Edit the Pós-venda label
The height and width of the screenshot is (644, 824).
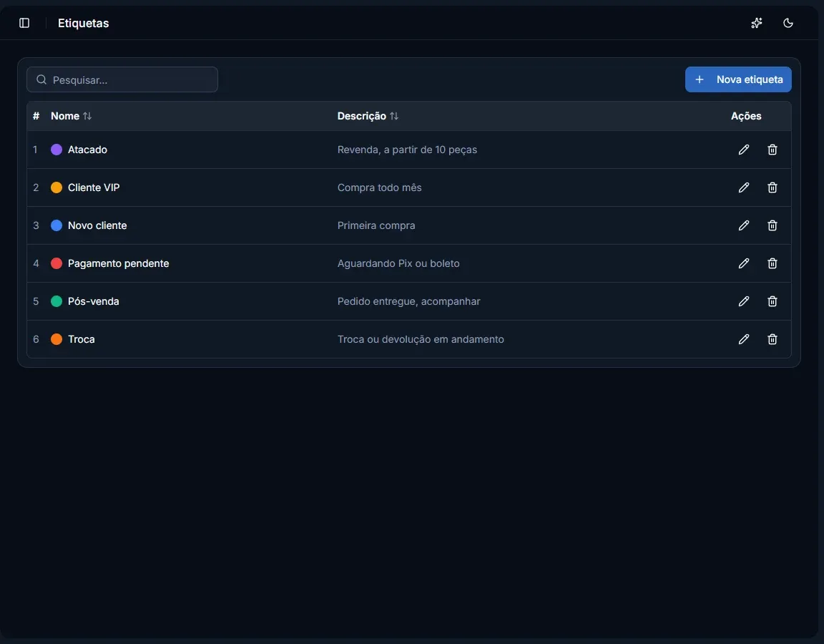tap(744, 301)
